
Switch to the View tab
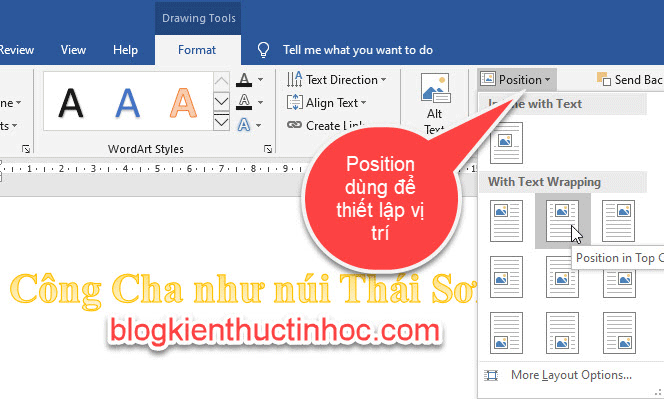click(x=73, y=50)
